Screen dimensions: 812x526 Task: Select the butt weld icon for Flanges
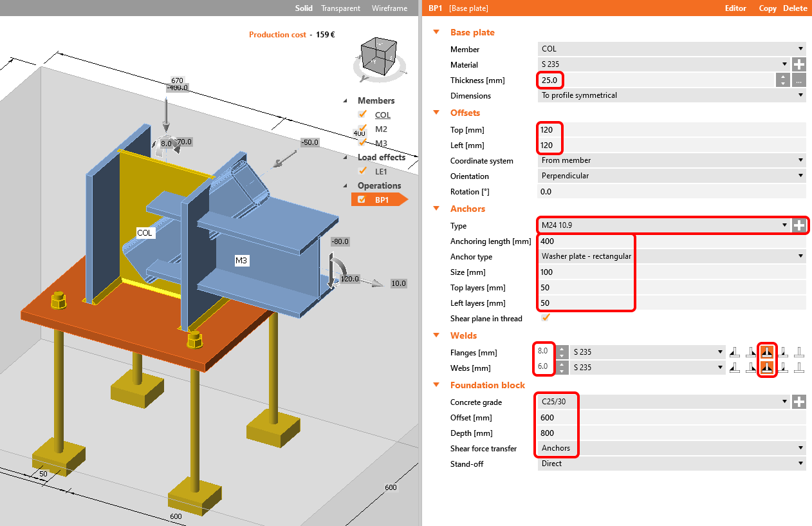click(x=799, y=352)
